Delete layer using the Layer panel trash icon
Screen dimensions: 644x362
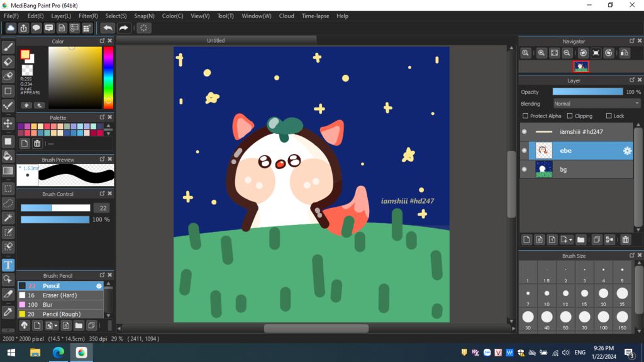pyautogui.click(x=625, y=239)
